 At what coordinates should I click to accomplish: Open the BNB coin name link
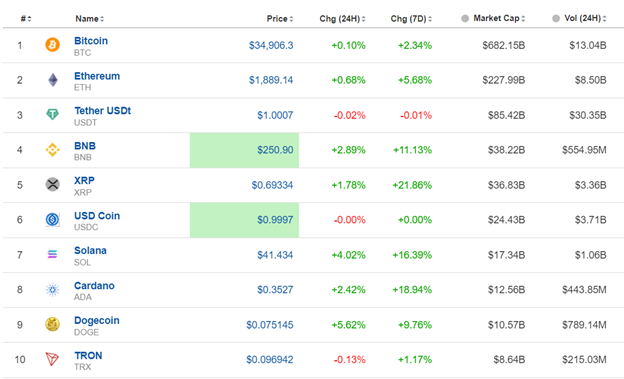[85, 146]
